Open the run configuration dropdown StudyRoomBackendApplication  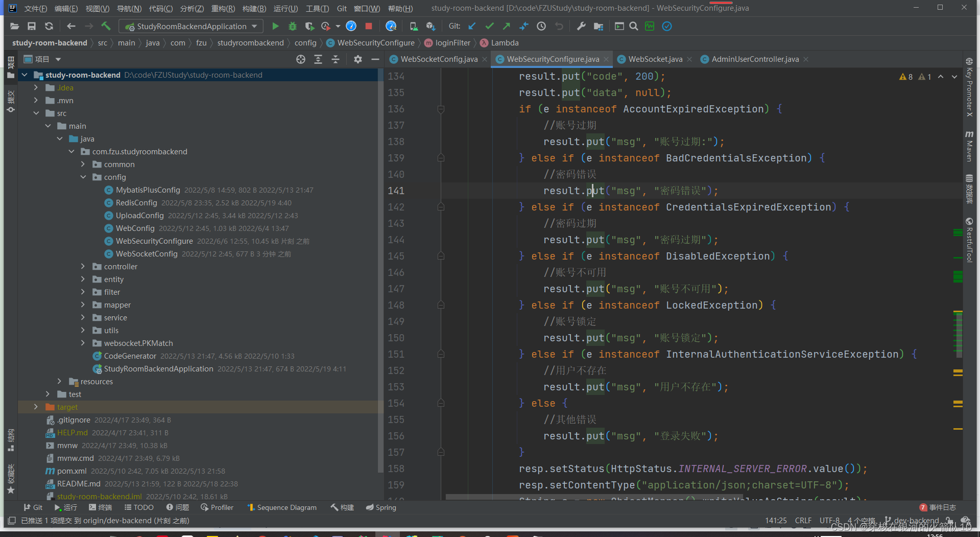click(191, 26)
